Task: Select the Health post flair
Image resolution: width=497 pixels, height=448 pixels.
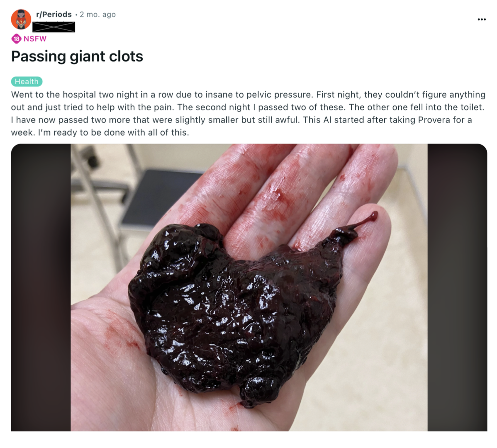Action: (27, 81)
